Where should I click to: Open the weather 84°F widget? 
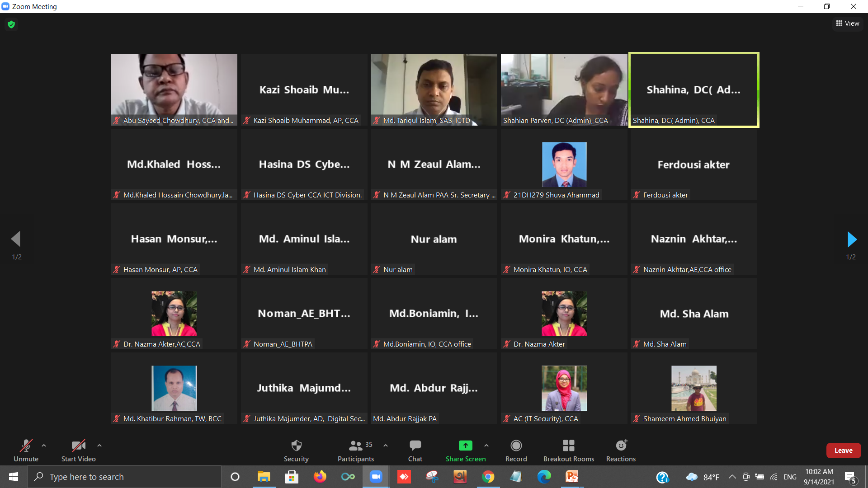tap(703, 477)
